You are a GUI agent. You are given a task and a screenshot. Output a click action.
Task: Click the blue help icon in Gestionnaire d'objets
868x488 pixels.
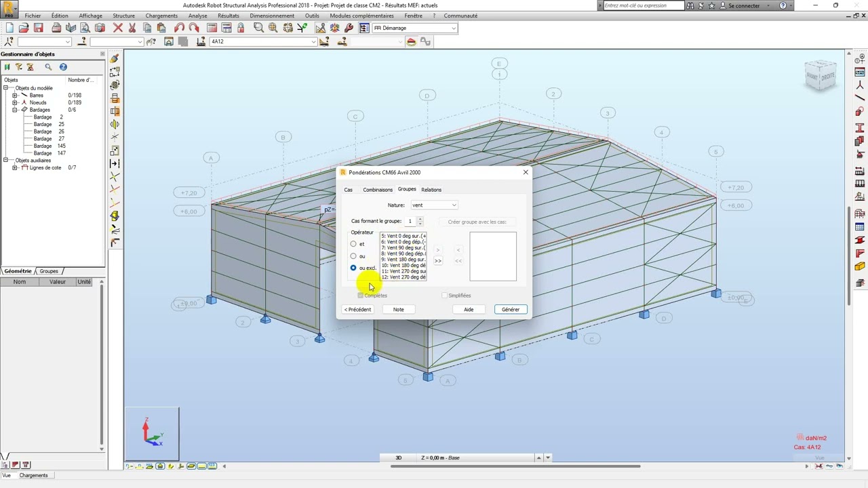pyautogui.click(x=63, y=67)
